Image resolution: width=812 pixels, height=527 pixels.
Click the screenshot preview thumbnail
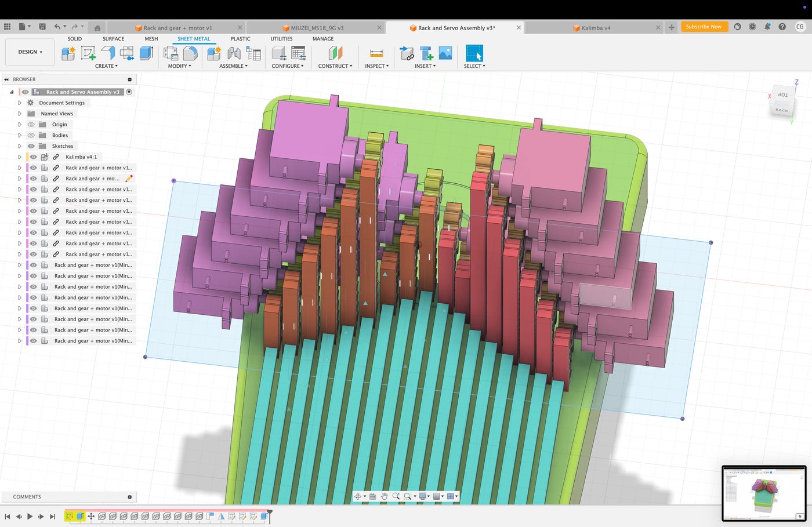[764, 493]
